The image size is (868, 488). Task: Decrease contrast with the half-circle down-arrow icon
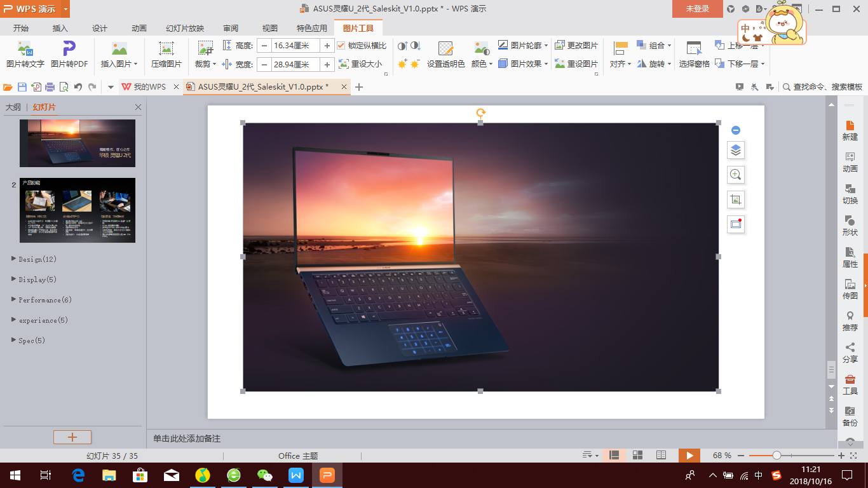tap(416, 46)
